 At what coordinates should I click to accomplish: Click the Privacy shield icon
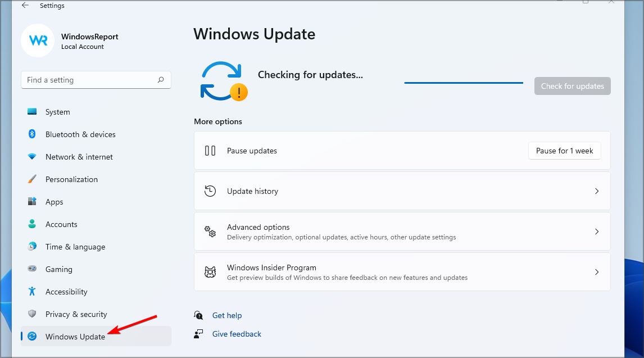(x=32, y=314)
